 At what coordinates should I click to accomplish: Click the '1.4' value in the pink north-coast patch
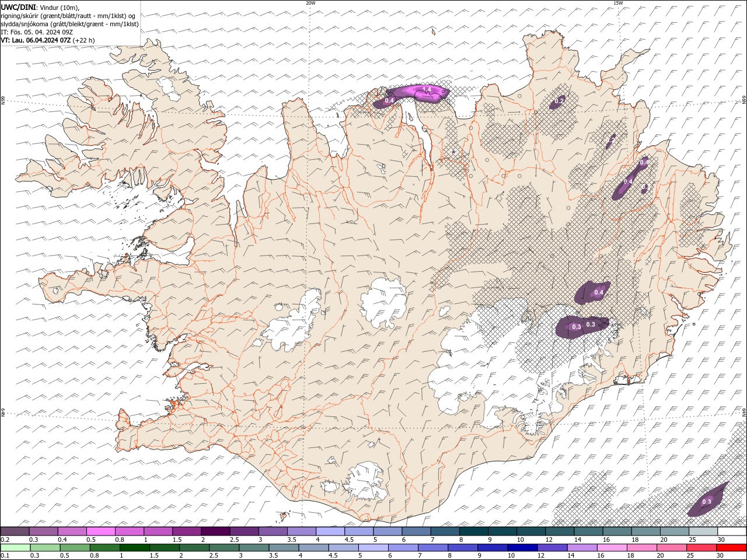tap(427, 89)
